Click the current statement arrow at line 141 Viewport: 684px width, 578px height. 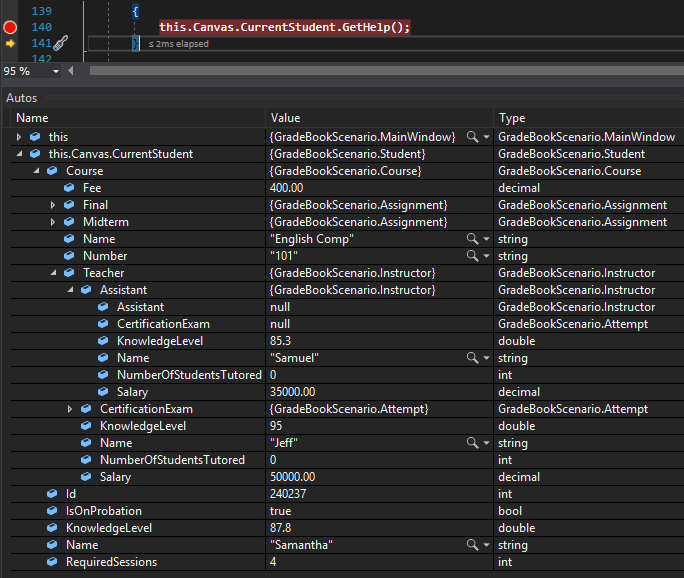(x=10, y=43)
